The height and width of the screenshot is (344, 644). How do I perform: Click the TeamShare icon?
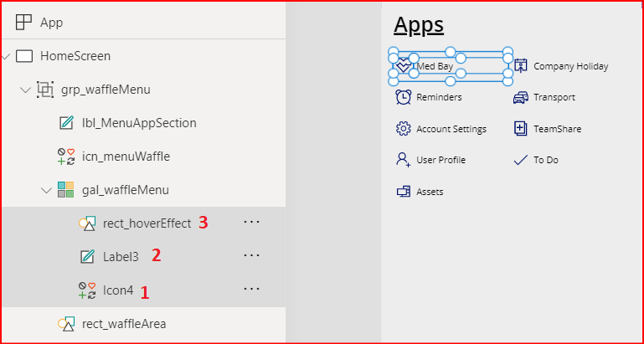521,129
